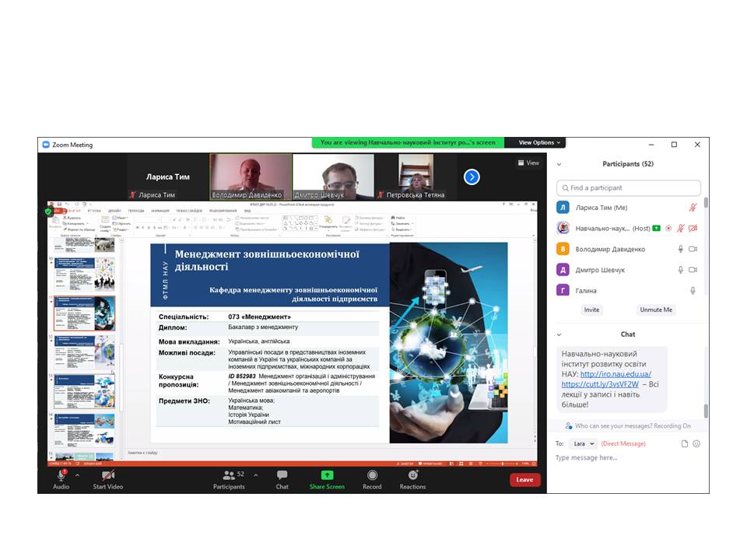747x560 pixels.
Task: Click the Unmute Me button
Action: [656, 310]
